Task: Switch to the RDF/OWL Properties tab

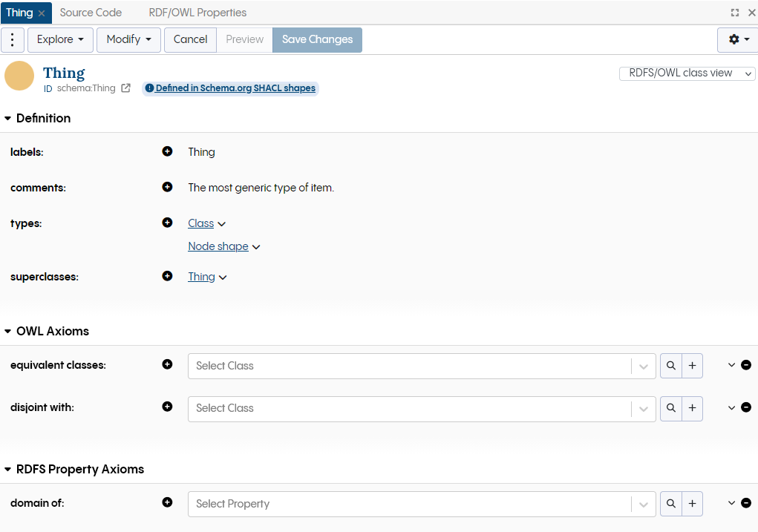Action: tap(197, 13)
